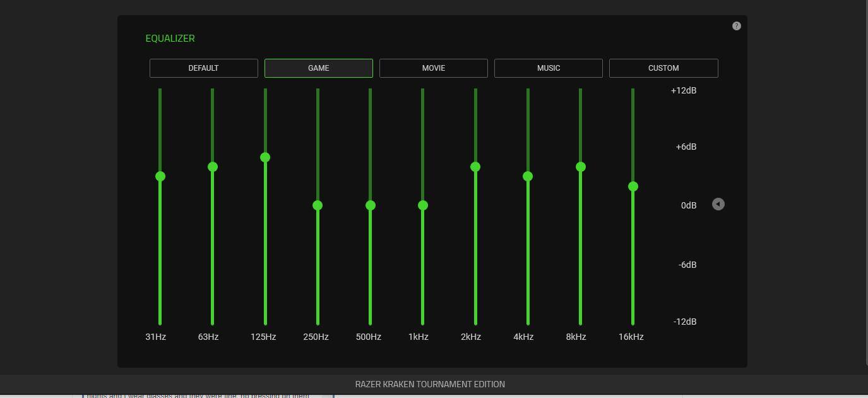Click the Razer Kraken Tournament Edition device tab
This screenshot has height=398, width=868.
(430, 384)
